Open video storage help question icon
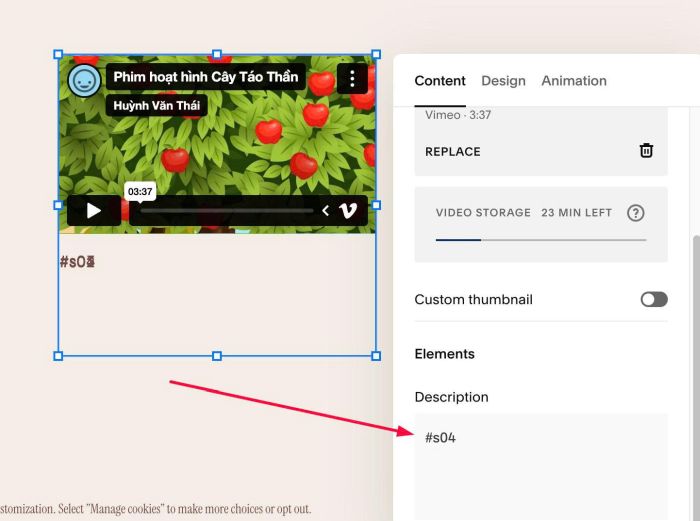 click(635, 213)
